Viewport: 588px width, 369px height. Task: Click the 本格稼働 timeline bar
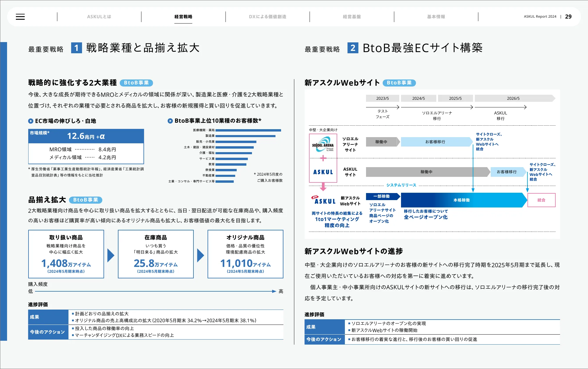point(462,200)
